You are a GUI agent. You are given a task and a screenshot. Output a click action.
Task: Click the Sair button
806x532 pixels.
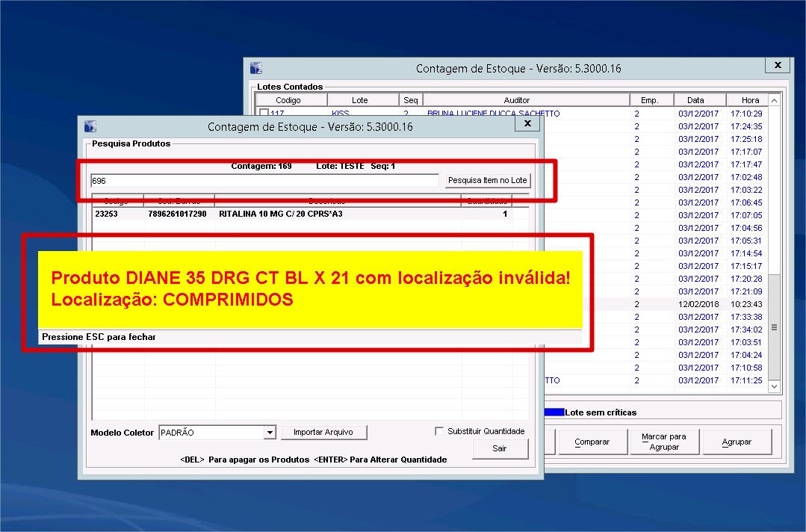pos(499,448)
